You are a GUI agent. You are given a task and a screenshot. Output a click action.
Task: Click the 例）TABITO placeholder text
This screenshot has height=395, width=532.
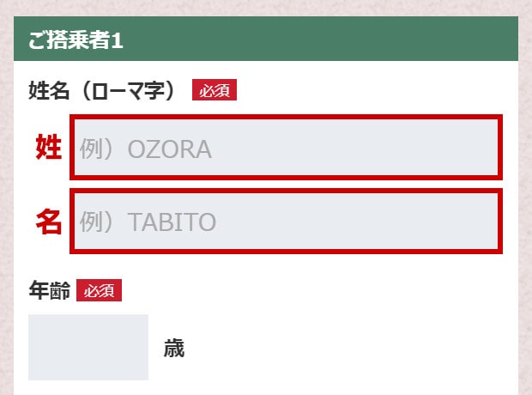[148, 223]
